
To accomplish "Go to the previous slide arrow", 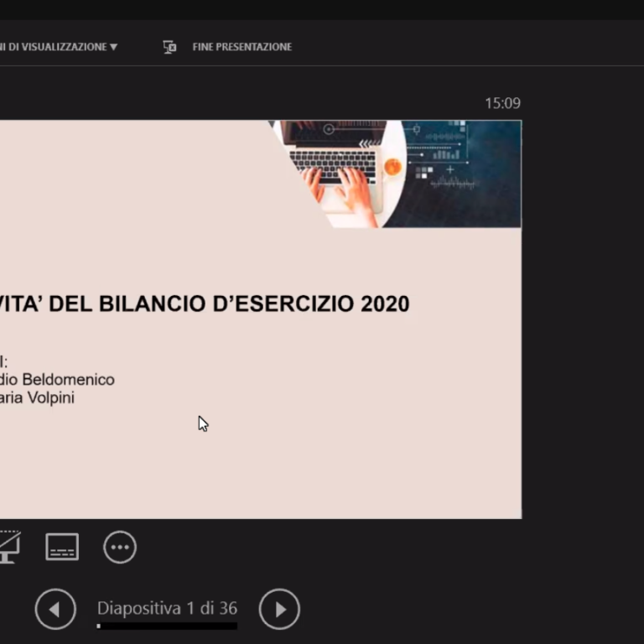I will pyautogui.click(x=55, y=609).
